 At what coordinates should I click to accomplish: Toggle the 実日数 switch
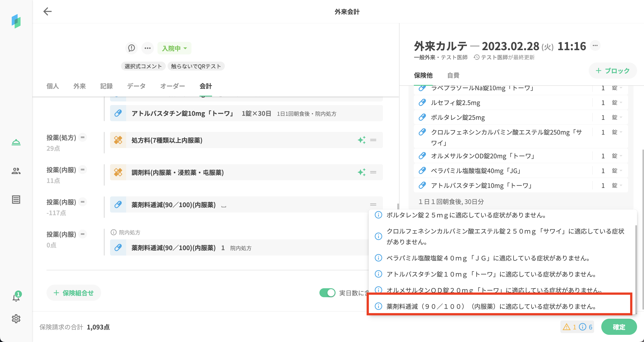click(x=327, y=293)
